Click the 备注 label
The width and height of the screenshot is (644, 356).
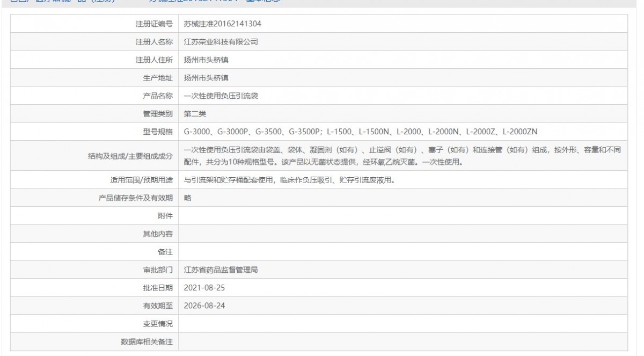pos(165,251)
